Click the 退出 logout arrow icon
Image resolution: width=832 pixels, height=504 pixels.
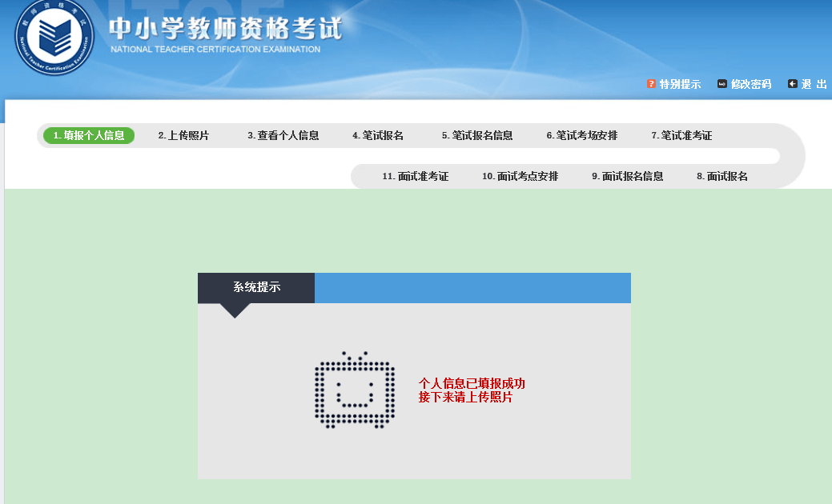(x=791, y=84)
